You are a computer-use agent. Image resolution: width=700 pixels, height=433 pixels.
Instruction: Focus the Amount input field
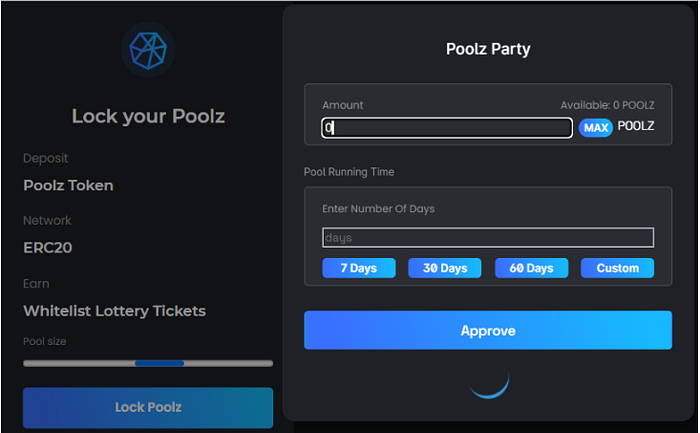coord(446,128)
